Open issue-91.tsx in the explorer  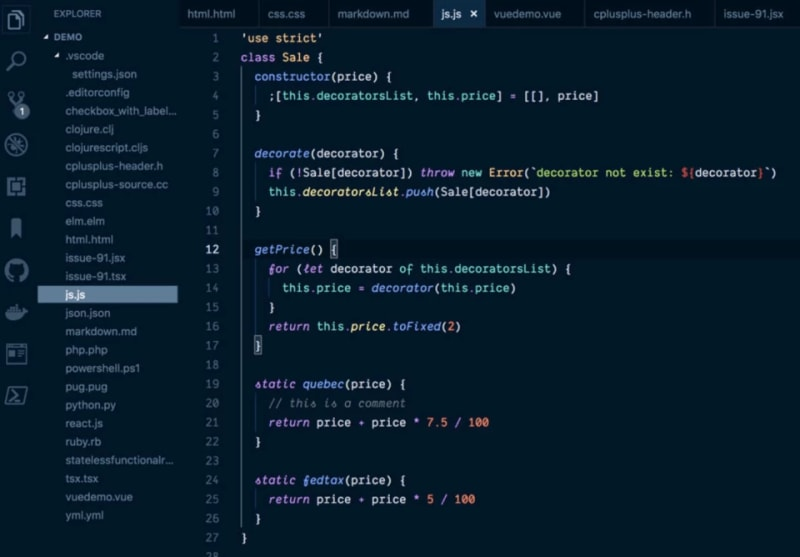tap(95, 276)
